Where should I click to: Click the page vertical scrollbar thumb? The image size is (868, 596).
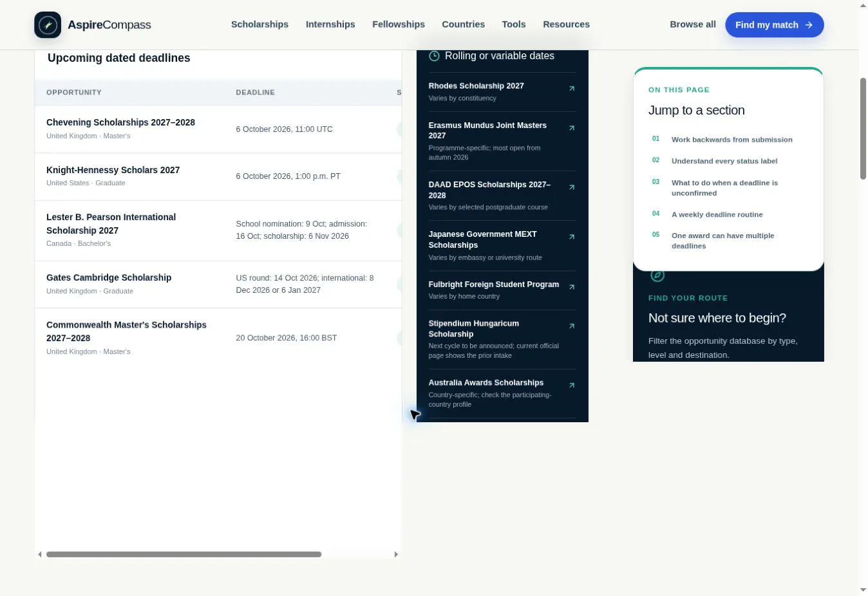click(x=863, y=129)
